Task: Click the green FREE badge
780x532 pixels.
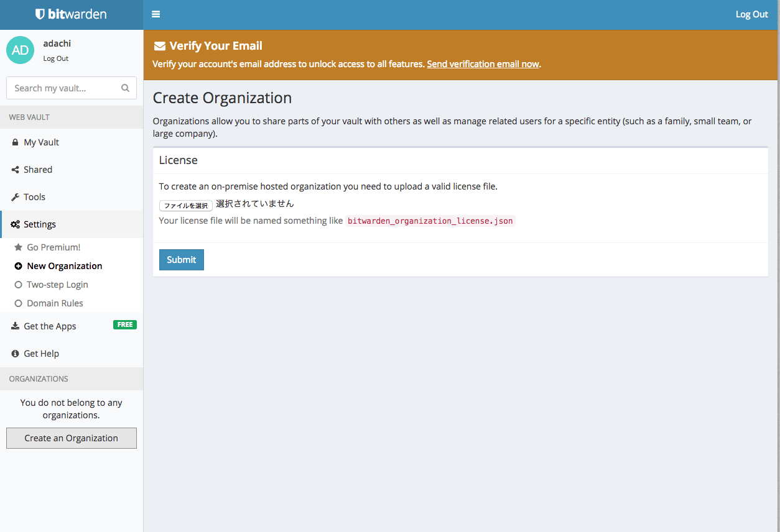Action: point(124,324)
